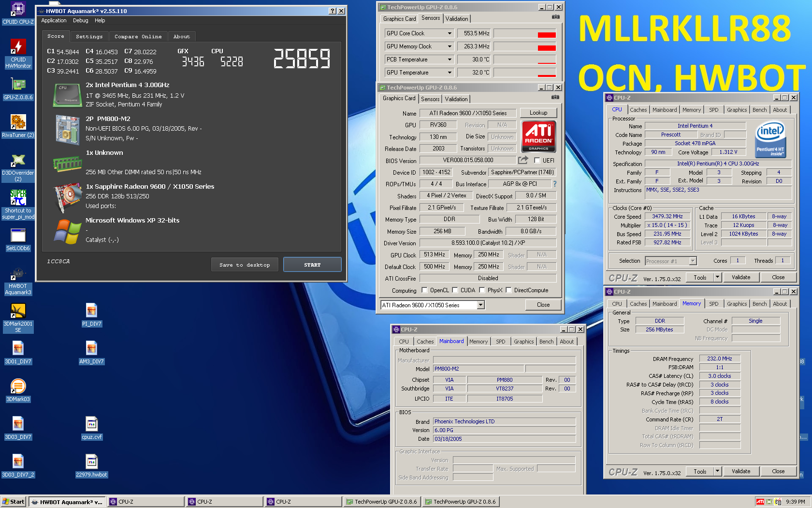Click Bus Interface question mark in GPU-Z

click(555, 184)
